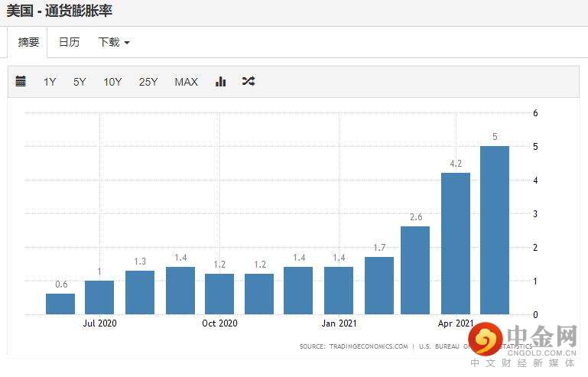Click the bar with value 1.7

(x=378, y=285)
